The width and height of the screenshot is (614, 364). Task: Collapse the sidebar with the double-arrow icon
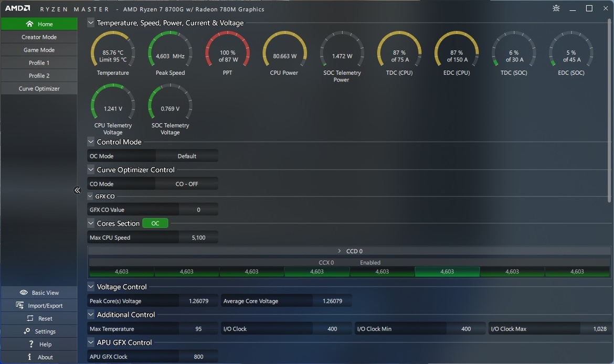77,190
